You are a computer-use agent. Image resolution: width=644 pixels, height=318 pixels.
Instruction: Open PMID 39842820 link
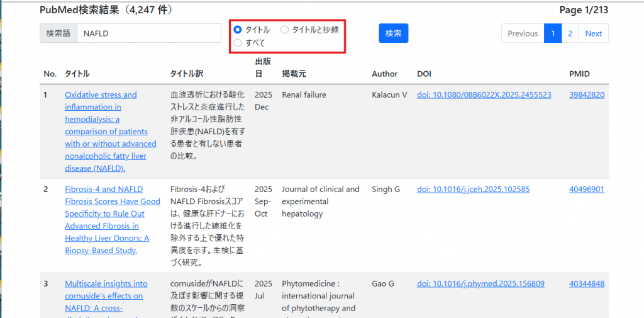[586, 95]
